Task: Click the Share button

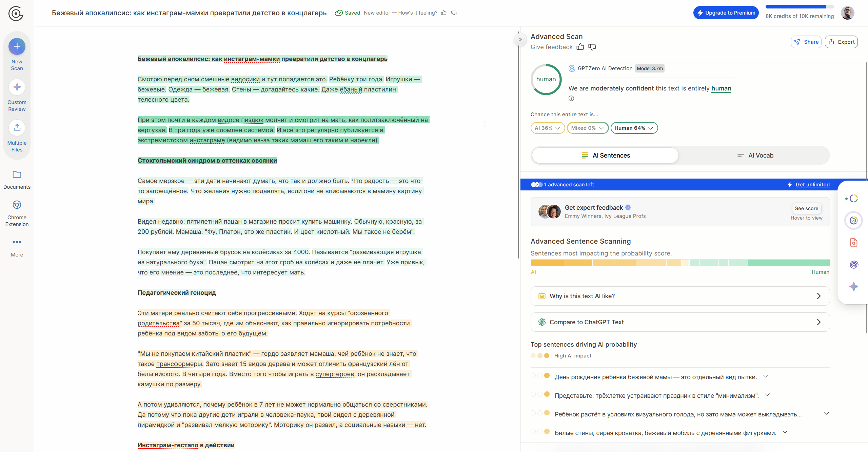Action: pos(806,42)
